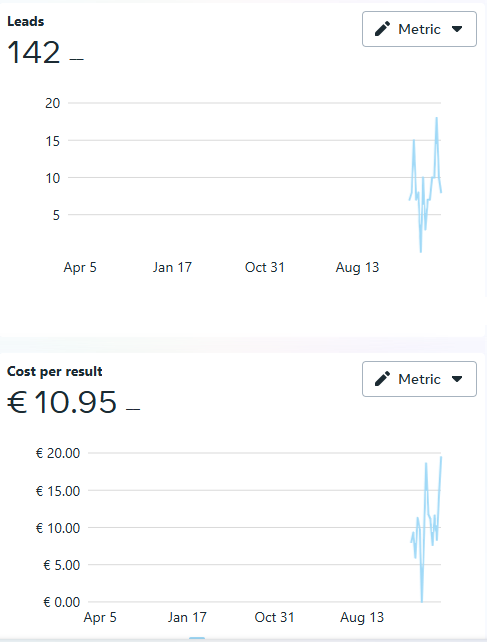Click the Aug 13 label on Leads chart axis
The image size is (487, 642).
pyautogui.click(x=357, y=267)
